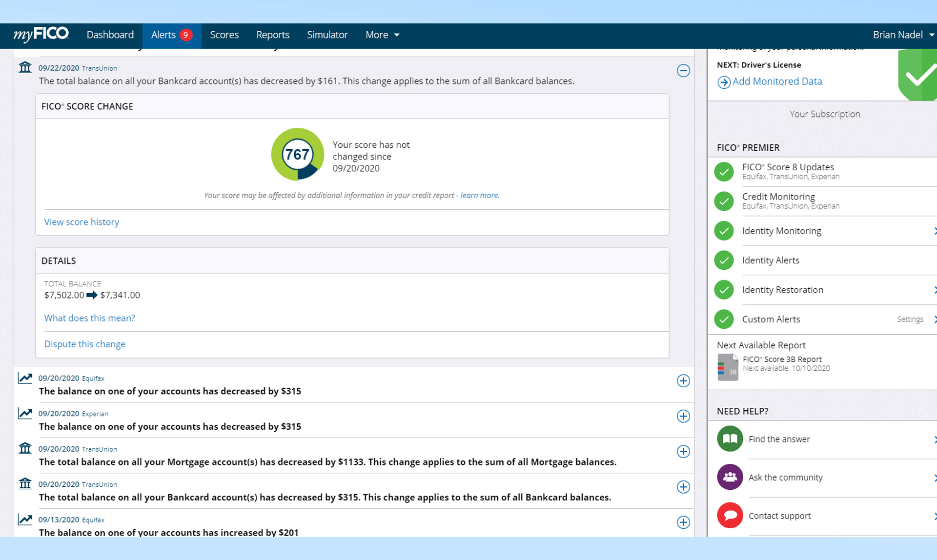Select the FICO Score 3B Report text
This screenshot has height=560, width=937.
click(782, 359)
